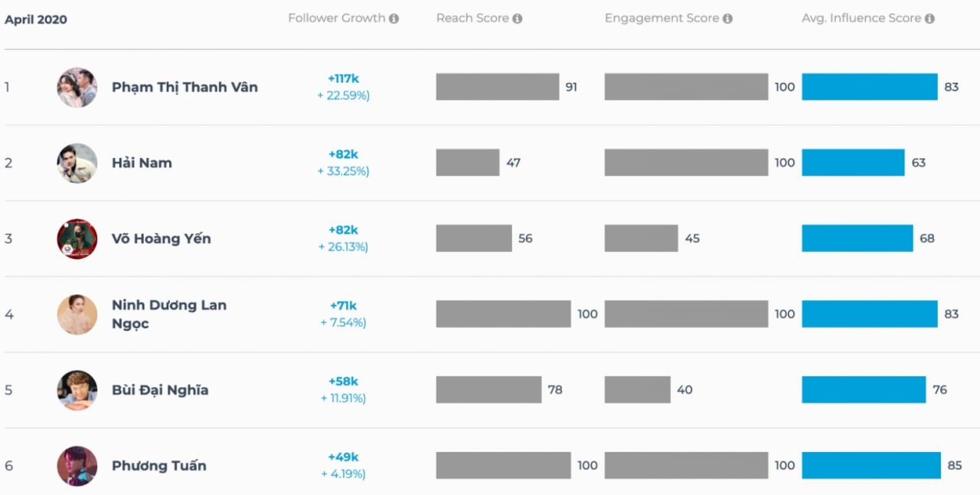Show Avg. Influence Score info tooltip icon

(x=929, y=18)
